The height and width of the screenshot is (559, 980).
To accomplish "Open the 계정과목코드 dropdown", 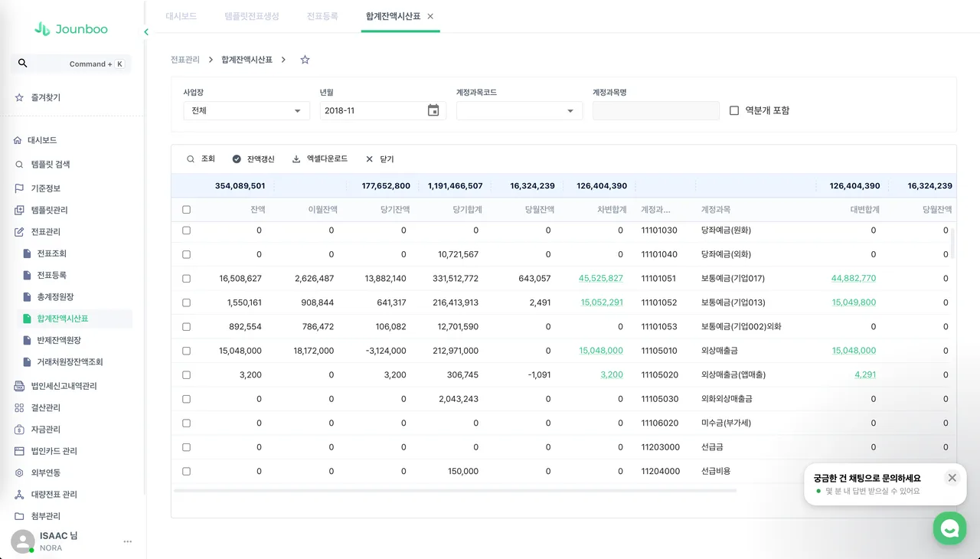I will coord(519,110).
